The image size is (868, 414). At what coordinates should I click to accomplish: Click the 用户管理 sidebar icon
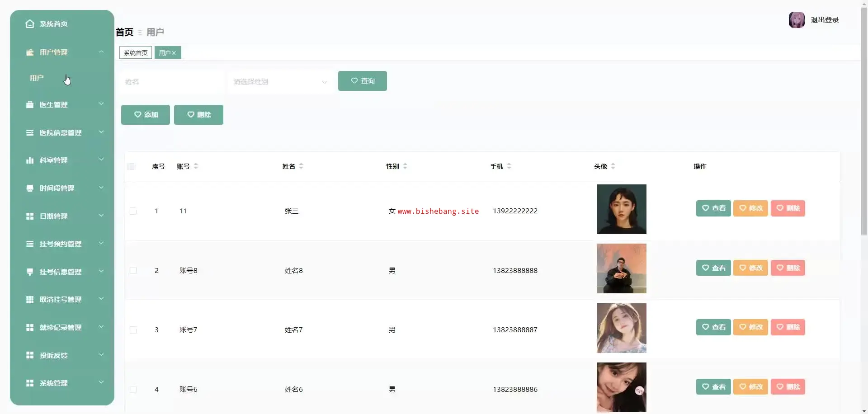tap(30, 52)
